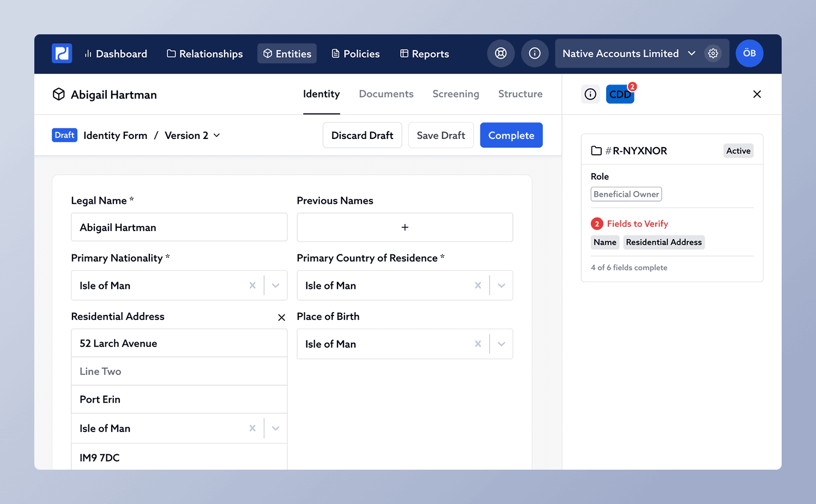Image resolution: width=816 pixels, height=504 pixels.
Task: Click the Fields to Verify heading
Action: pyautogui.click(x=638, y=224)
